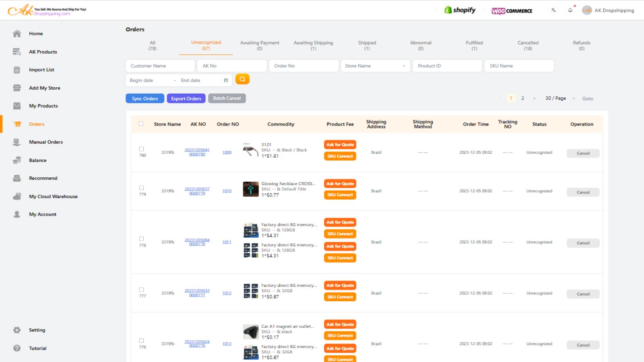This screenshot has height=362, width=644.
Task: Open My Account person icon
Action: click(x=17, y=214)
